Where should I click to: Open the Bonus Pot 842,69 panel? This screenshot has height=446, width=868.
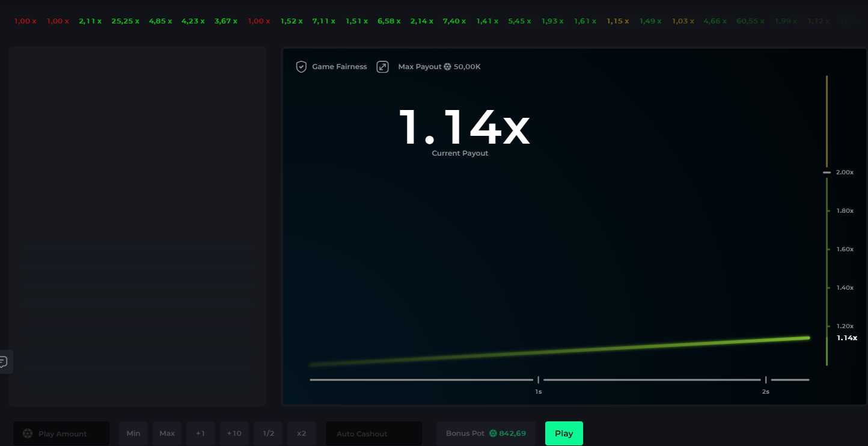click(x=486, y=433)
